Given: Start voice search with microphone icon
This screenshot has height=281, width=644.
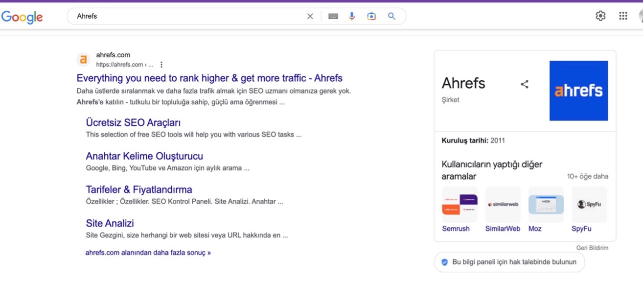Looking at the screenshot, I should (352, 16).
